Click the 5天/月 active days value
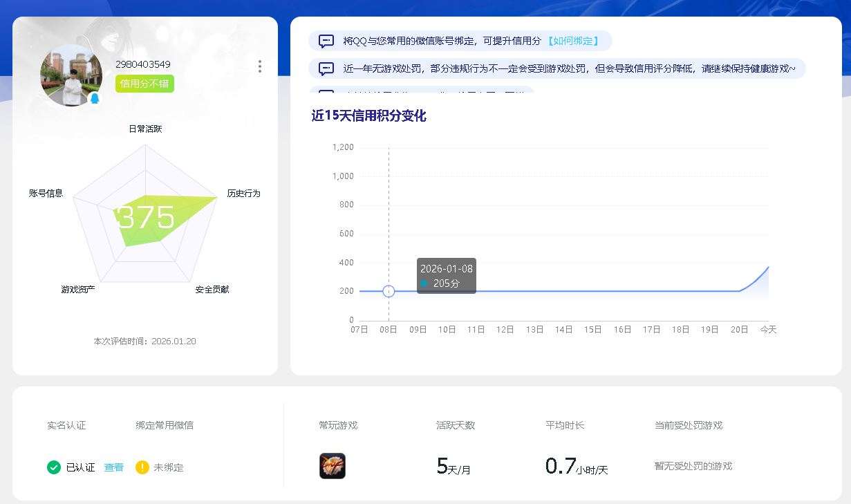851x504 pixels. 453,467
